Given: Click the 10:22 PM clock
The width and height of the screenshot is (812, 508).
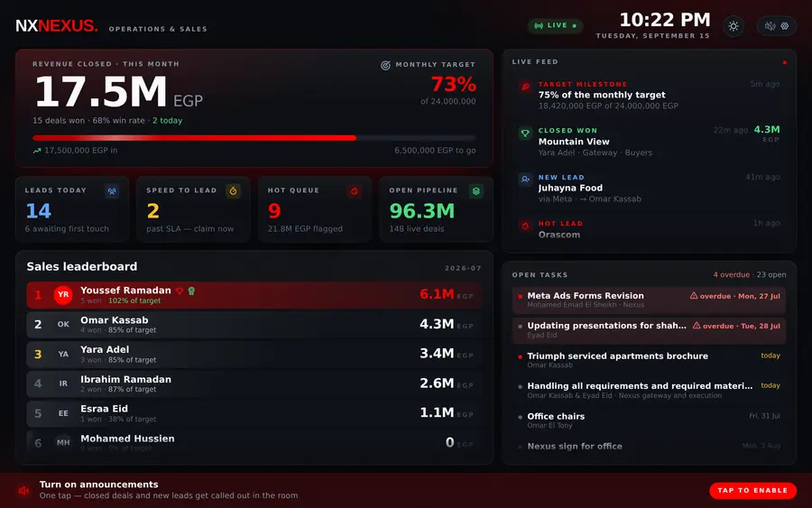Looking at the screenshot, I should (x=665, y=20).
